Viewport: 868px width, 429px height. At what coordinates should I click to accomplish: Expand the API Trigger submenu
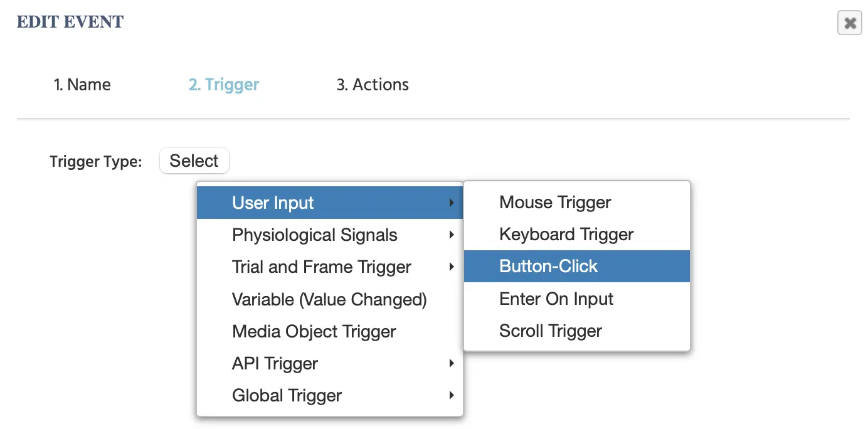[x=275, y=364]
